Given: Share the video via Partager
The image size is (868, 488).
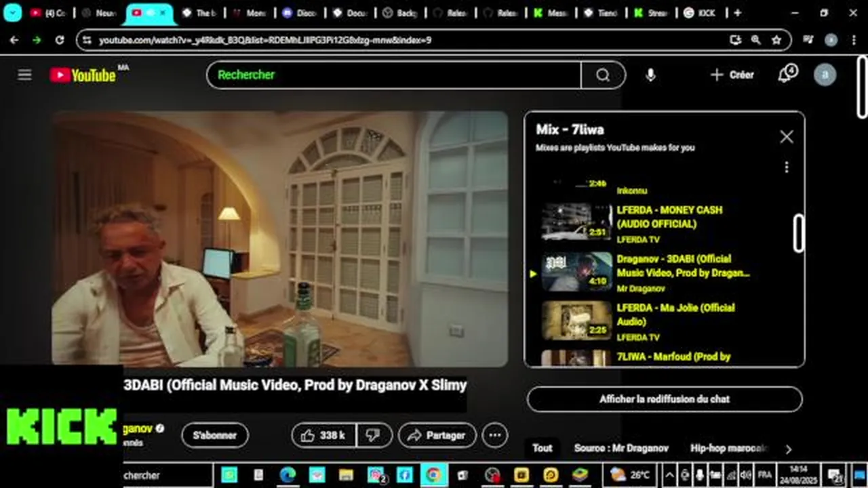Looking at the screenshot, I should pos(437,435).
